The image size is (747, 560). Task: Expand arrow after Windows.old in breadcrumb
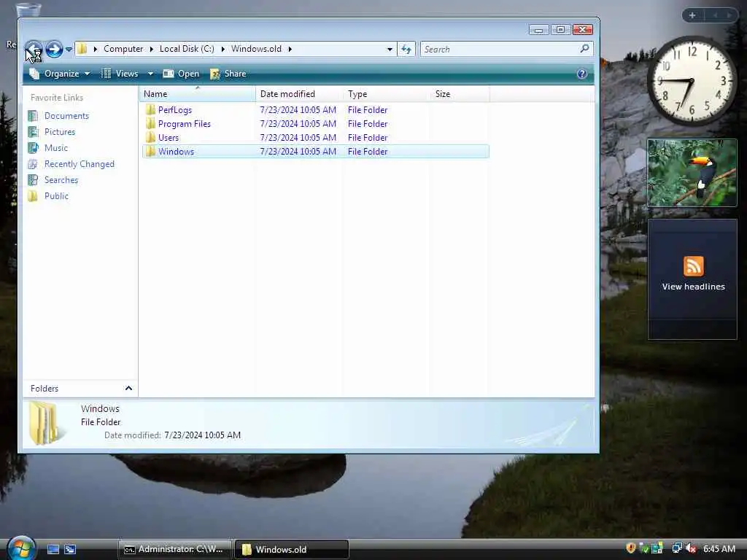(290, 49)
